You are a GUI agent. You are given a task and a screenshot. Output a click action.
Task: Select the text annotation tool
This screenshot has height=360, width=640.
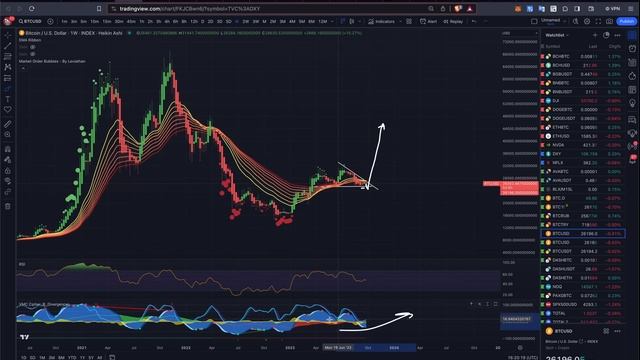7,99
